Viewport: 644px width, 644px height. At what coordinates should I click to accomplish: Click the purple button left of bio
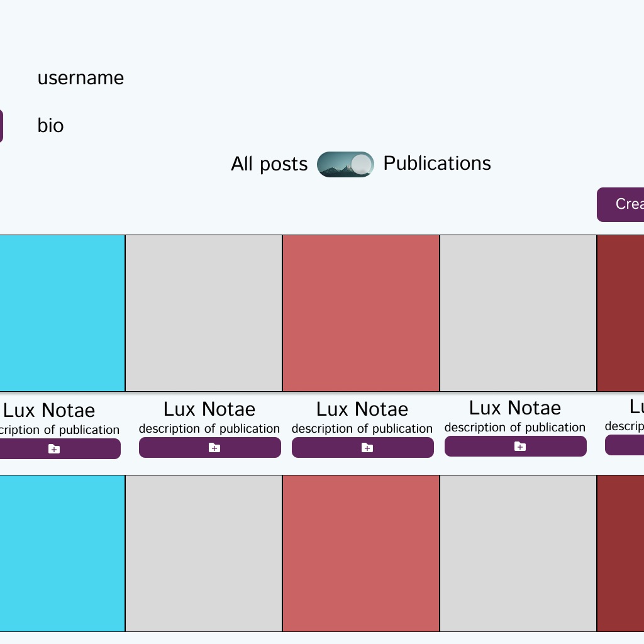tap(1, 126)
